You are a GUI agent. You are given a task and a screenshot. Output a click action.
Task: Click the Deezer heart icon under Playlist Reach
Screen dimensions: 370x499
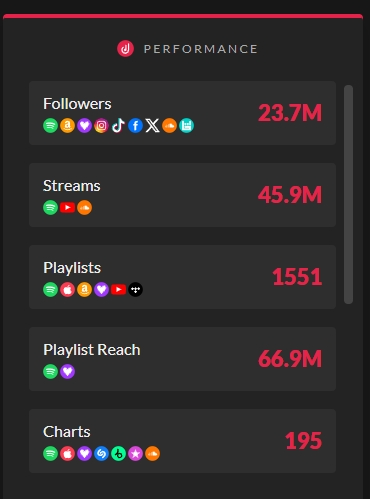coord(67,372)
